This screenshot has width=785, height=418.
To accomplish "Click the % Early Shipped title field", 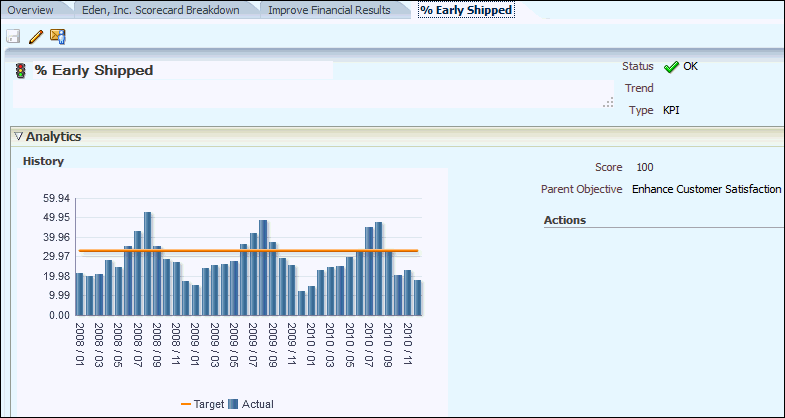I will (x=183, y=71).
